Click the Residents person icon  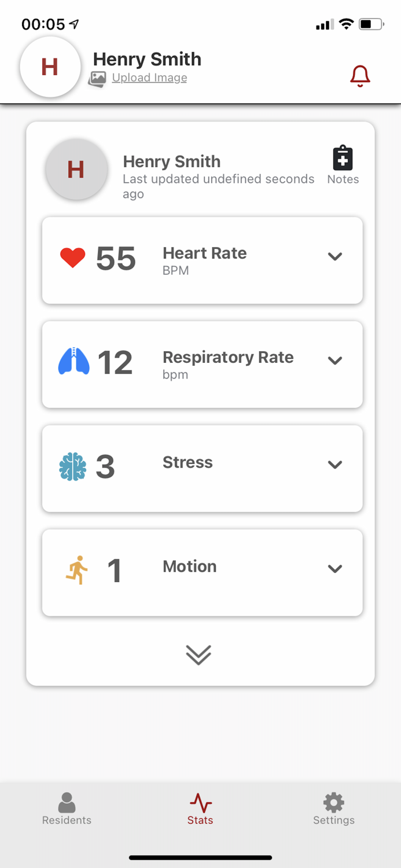[67, 802]
